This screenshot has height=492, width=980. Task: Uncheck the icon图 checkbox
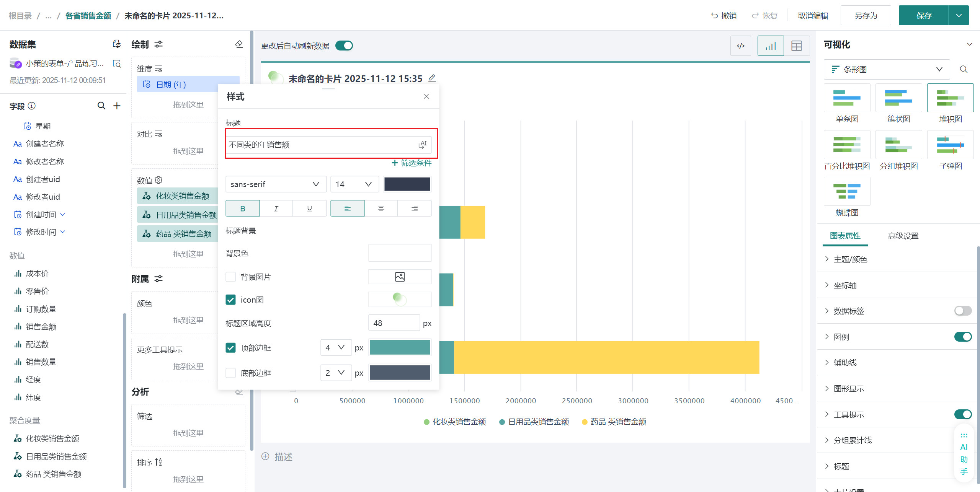pyautogui.click(x=230, y=300)
